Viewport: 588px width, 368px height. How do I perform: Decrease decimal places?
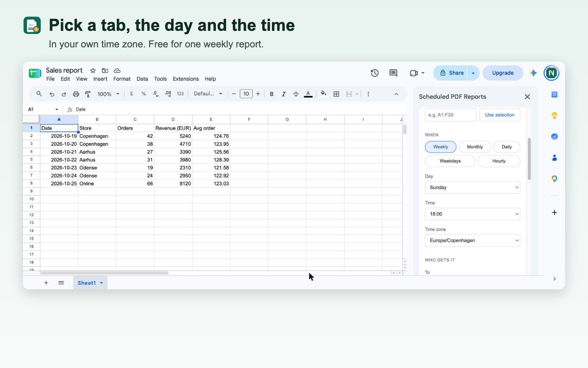pyautogui.click(x=156, y=94)
